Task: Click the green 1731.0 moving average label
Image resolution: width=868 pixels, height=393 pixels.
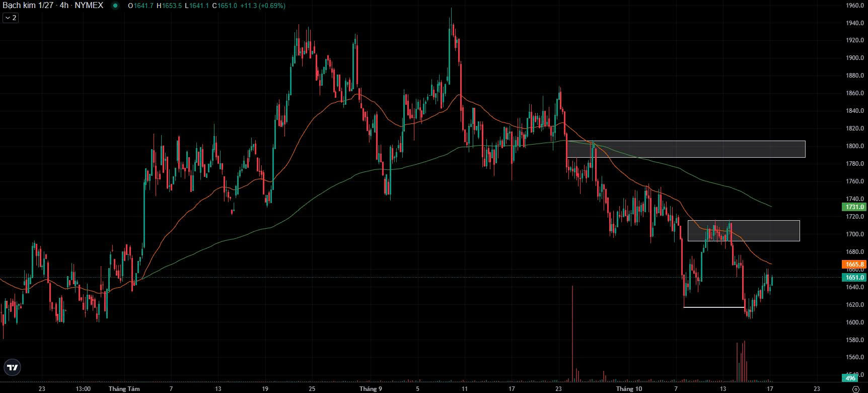Action: coord(854,207)
